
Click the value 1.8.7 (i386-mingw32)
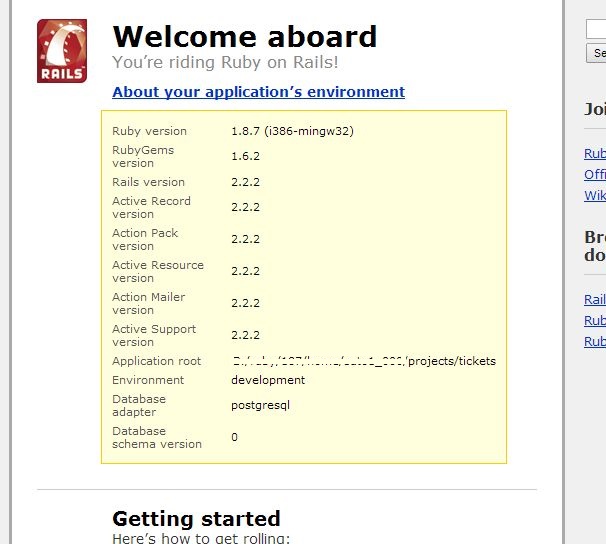pos(292,131)
